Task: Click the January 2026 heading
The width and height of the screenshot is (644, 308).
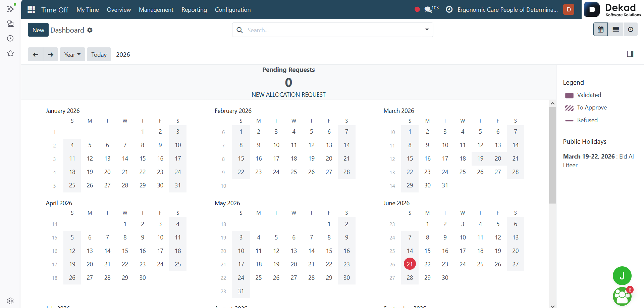Action: 63,111
